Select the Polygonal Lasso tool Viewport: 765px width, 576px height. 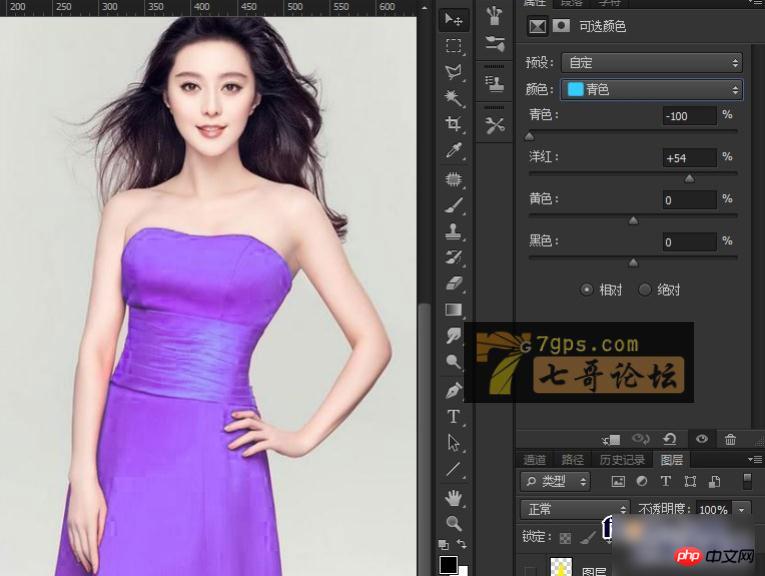(453, 72)
